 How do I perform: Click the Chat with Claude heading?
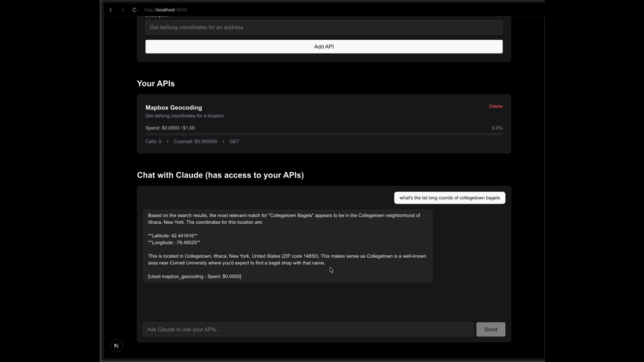click(x=220, y=175)
